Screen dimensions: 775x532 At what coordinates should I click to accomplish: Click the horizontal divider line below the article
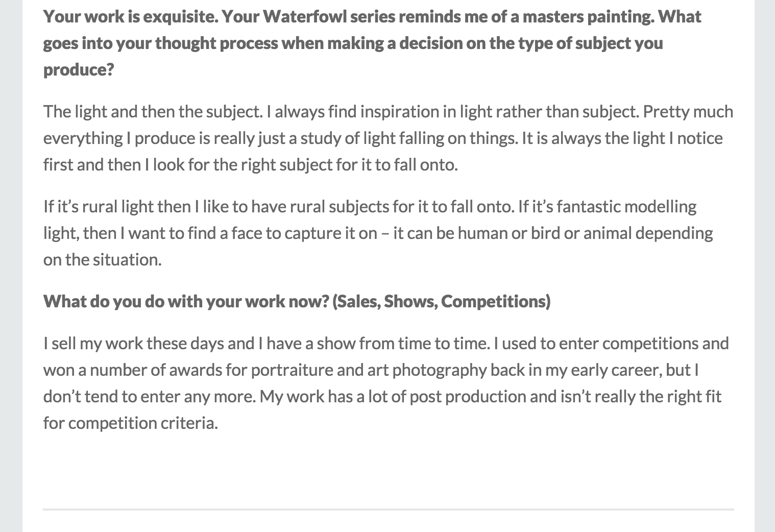[388, 509]
